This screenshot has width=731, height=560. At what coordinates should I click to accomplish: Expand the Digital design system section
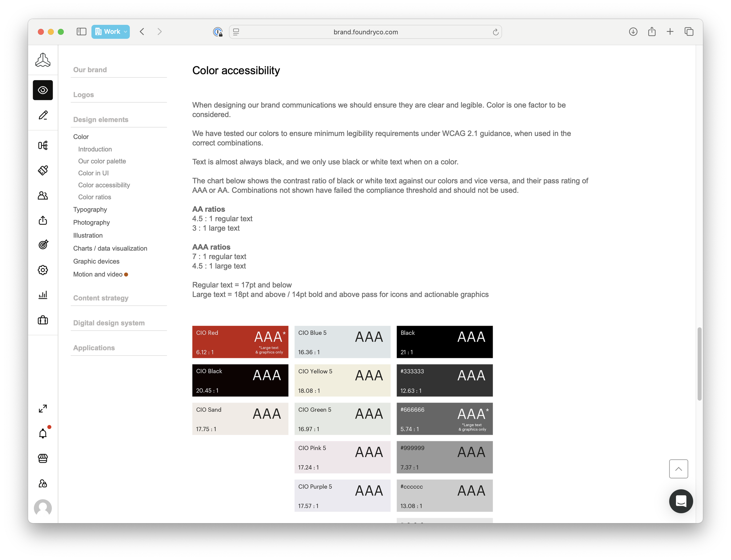(109, 323)
